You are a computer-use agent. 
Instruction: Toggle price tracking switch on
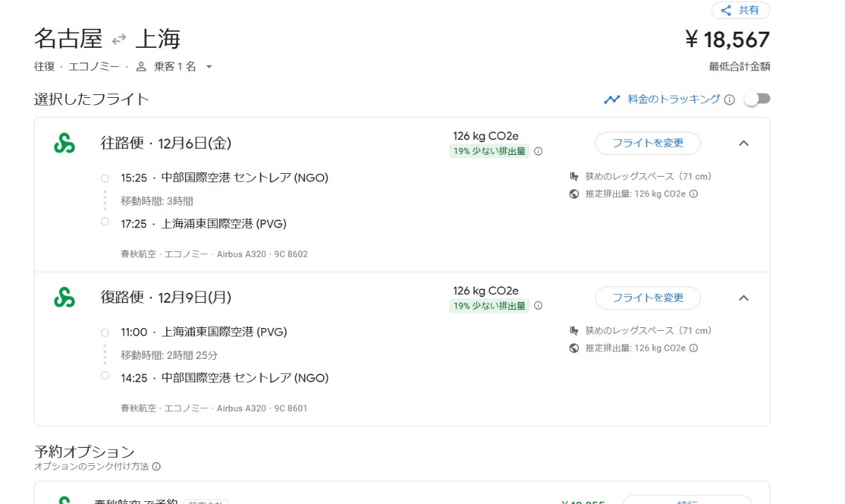(757, 99)
